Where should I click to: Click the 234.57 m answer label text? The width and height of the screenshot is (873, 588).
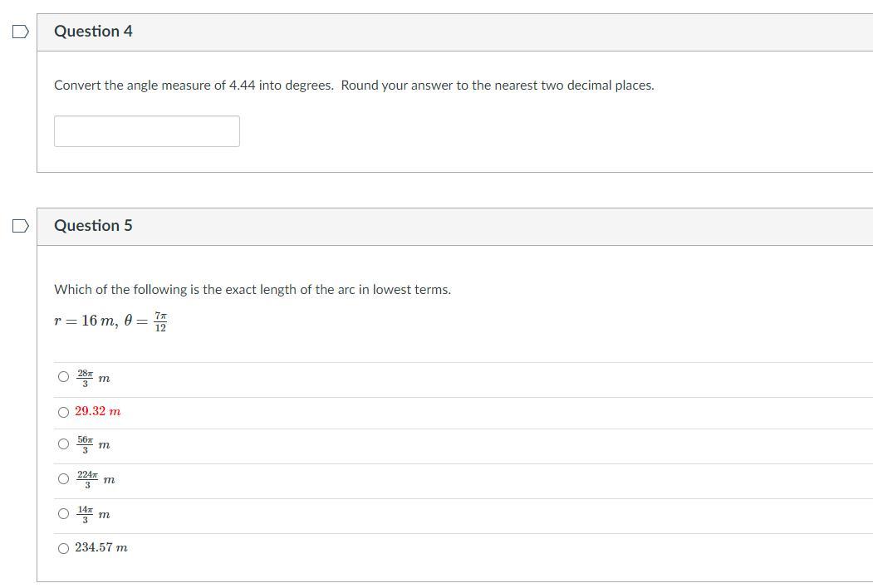coord(101,548)
